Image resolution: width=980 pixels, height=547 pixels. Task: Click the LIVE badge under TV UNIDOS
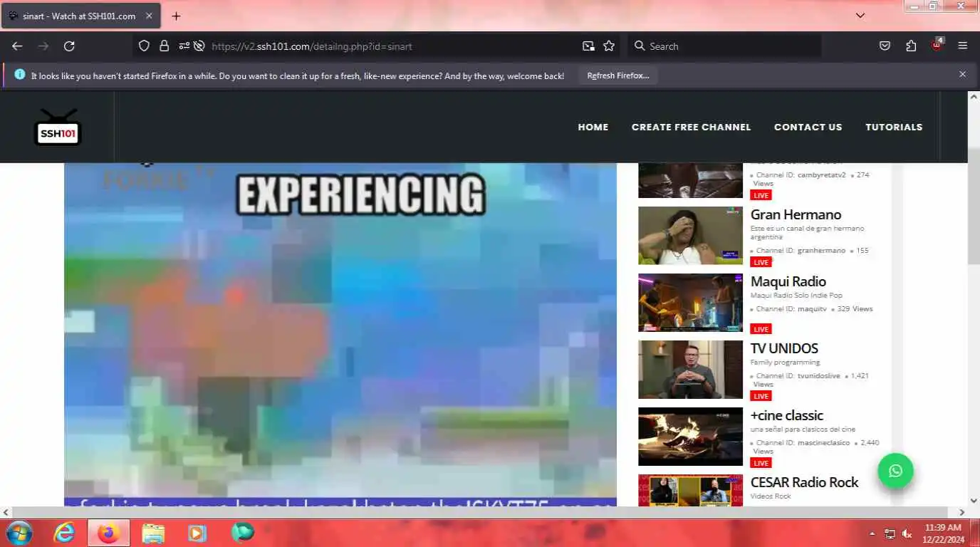click(x=761, y=396)
